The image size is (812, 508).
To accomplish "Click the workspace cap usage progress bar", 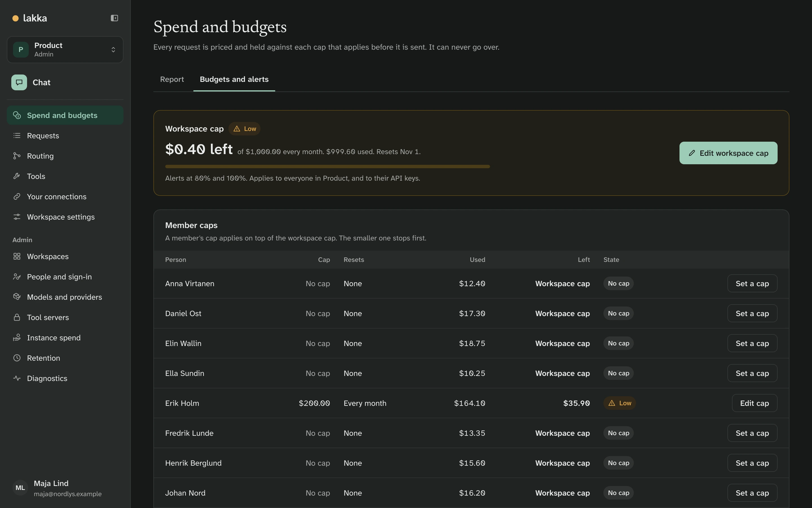I will click(328, 167).
